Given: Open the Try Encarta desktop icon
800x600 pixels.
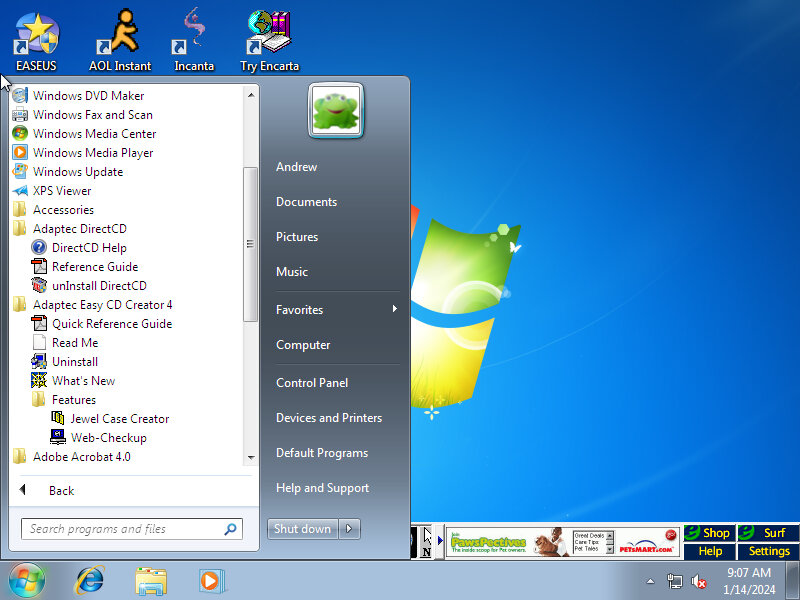Looking at the screenshot, I should pyautogui.click(x=269, y=34).
